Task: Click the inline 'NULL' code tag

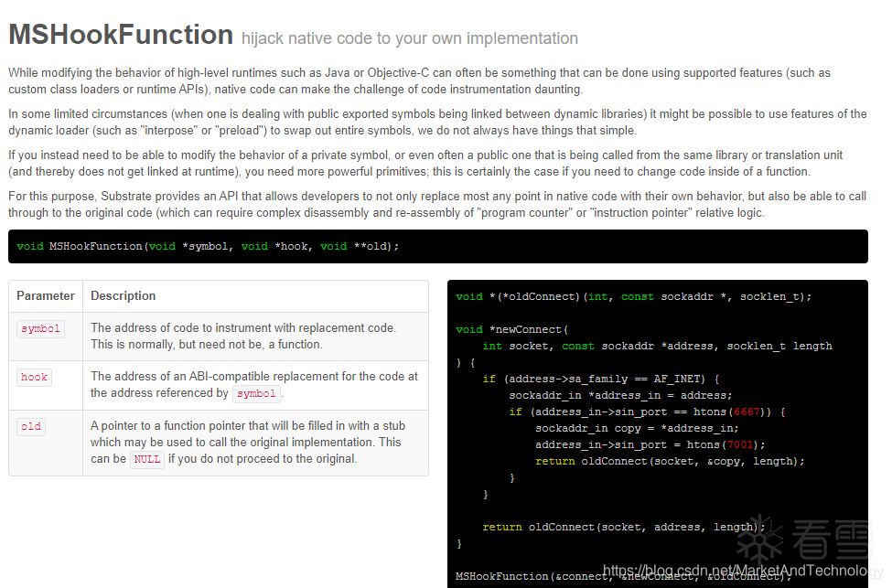Action: [x=146, y=459]
